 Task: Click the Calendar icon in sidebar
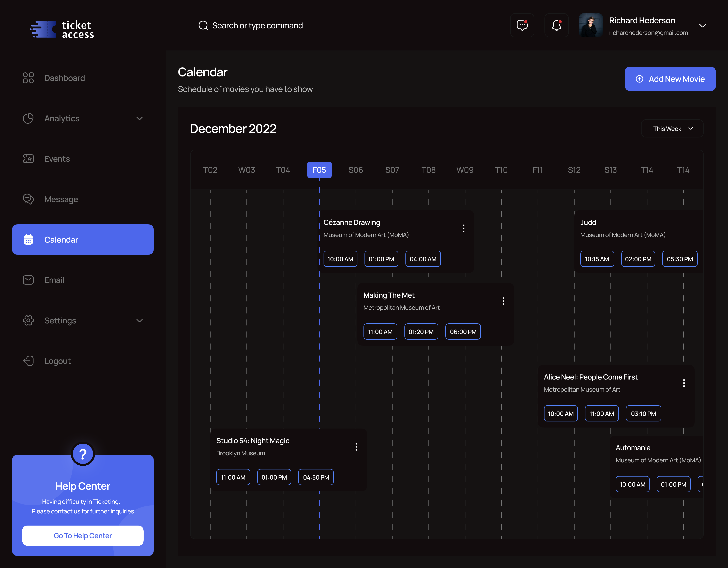click(x=28, y=240)
